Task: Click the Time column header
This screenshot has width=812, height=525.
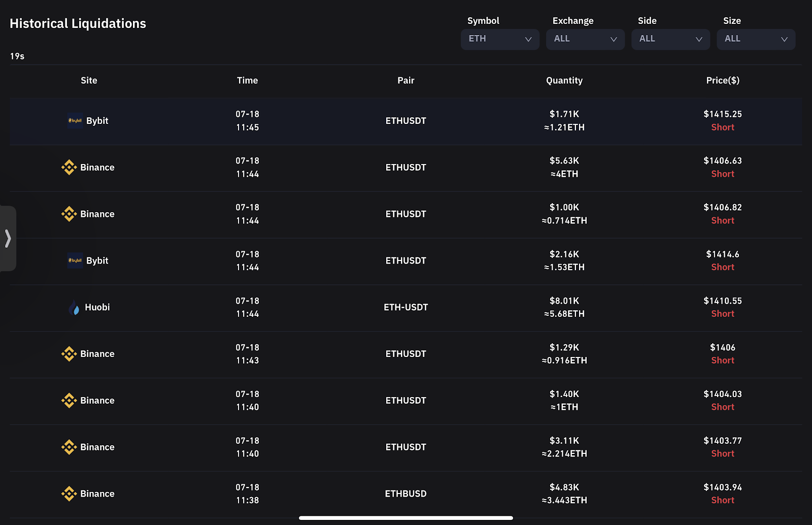Action: click(248, 80)
